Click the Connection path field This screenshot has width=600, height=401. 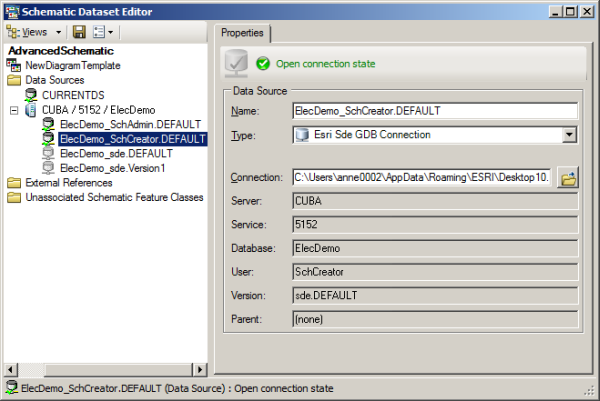pyautogui.click(x=422, y=178)
